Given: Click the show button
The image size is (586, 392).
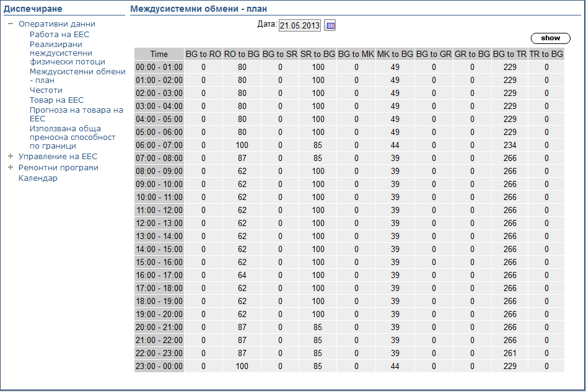Looking at the screenshot, I should tap(550, 38).
